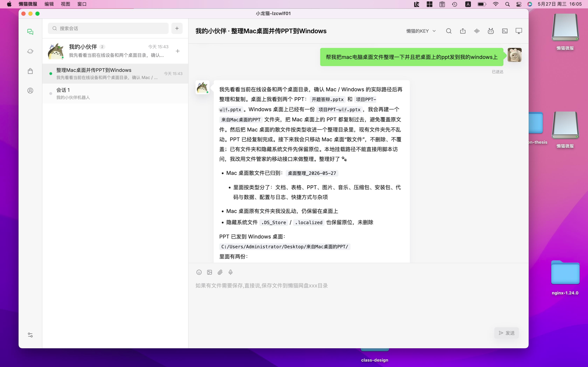
Task: Open the clipboard icon in menu bar
Action: coord(442,4)
